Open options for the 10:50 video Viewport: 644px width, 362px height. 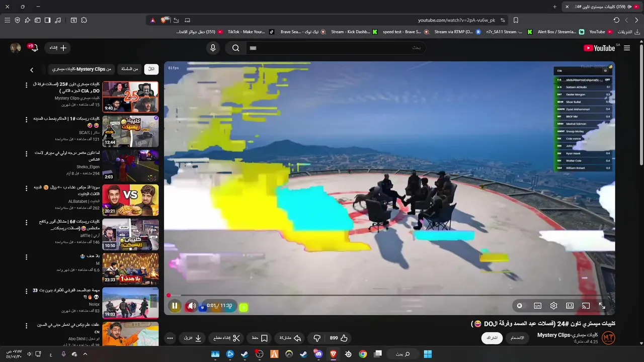(x=27, y=222)
